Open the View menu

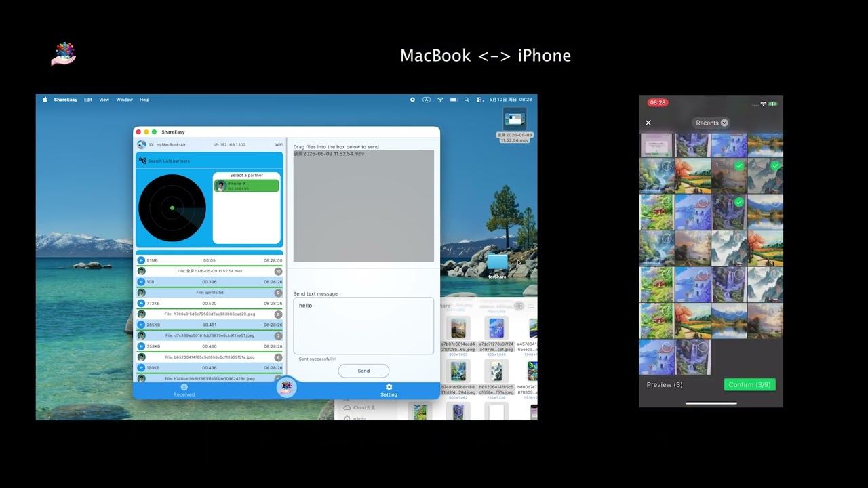tap(104, 100)
